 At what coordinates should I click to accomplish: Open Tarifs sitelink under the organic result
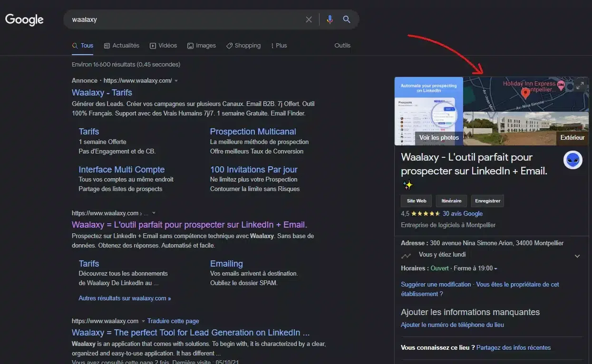89,264
